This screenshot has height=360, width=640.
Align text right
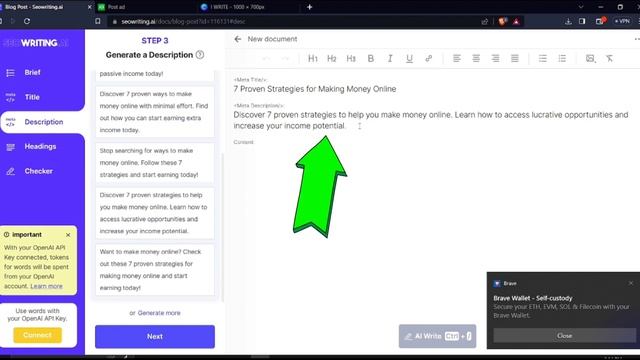coord(495,58)
